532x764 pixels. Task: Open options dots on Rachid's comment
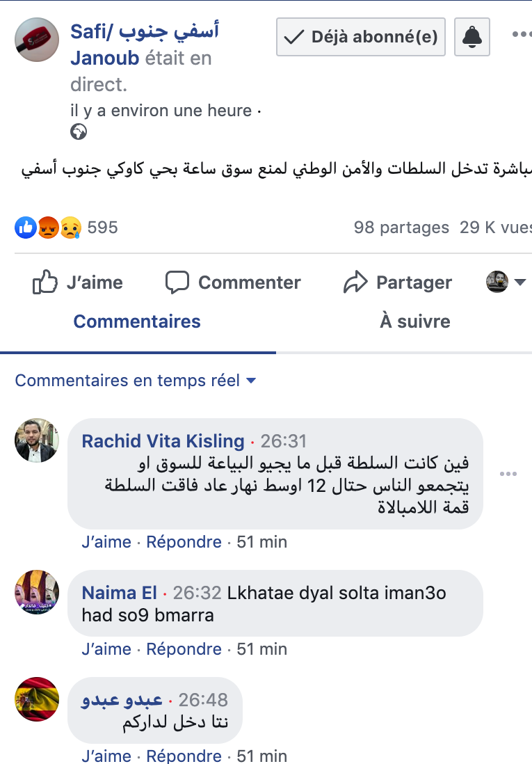point(508,475)
